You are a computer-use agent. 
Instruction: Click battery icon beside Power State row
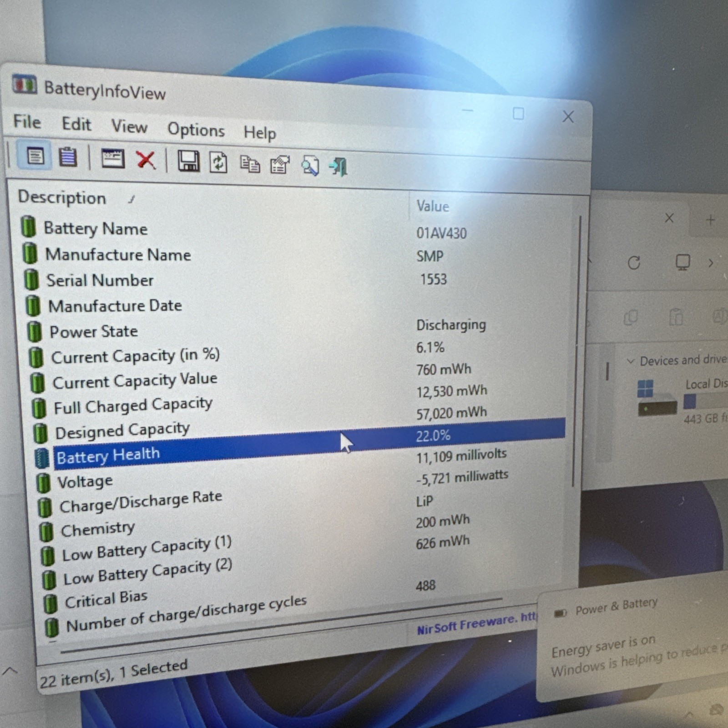click(x=34, y=331)
